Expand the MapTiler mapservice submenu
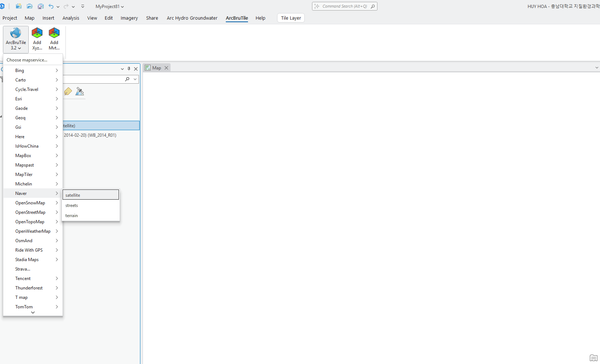 (x=33, y=175)
